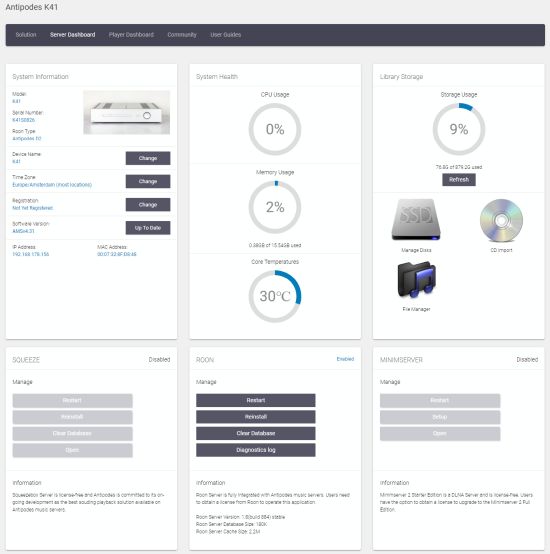Click the Storage Usage 9% gauge
550x554 pixels.
tap(459, 129)
